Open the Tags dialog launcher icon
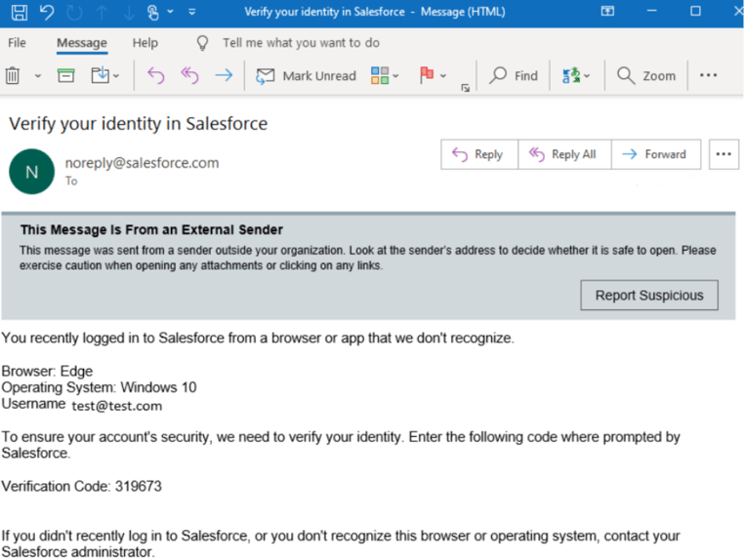Screen dimensions: 744x560 click(x=465, y=88)
